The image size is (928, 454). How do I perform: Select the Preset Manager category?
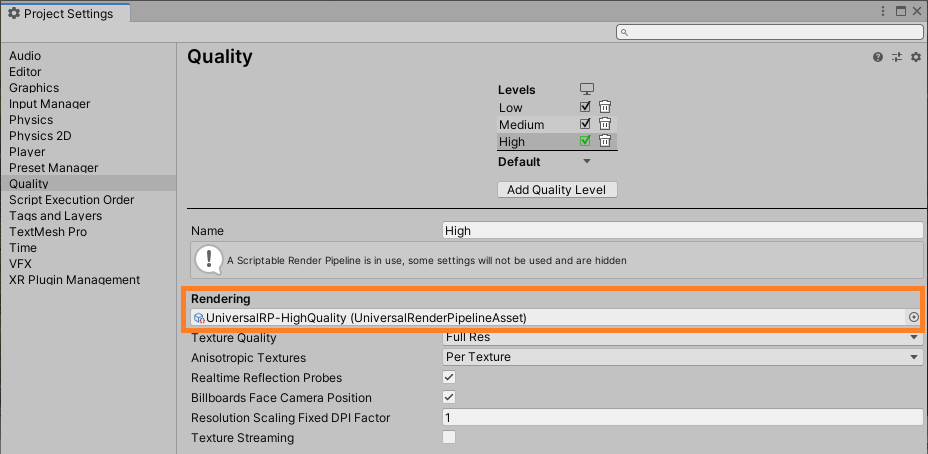(53, 168)
